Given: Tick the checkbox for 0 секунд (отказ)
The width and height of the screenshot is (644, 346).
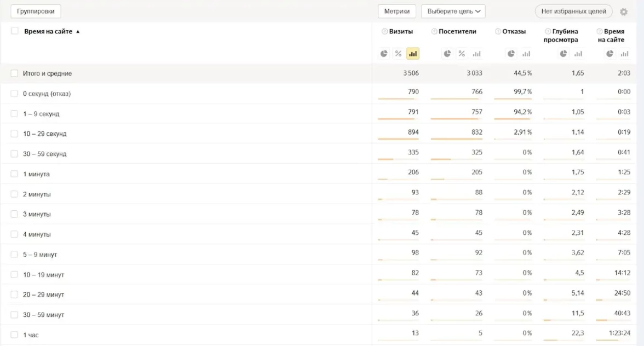Looking at the screenshot, I should coord(14,94).
